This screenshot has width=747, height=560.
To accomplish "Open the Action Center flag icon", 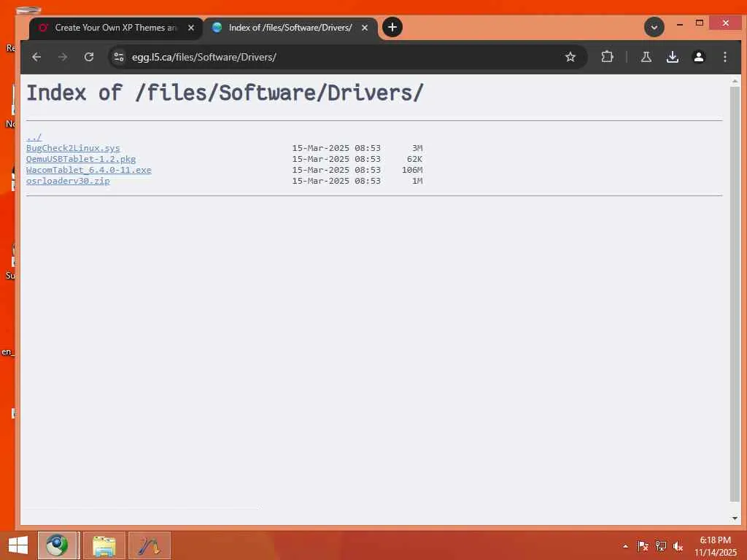I will 643,546.
